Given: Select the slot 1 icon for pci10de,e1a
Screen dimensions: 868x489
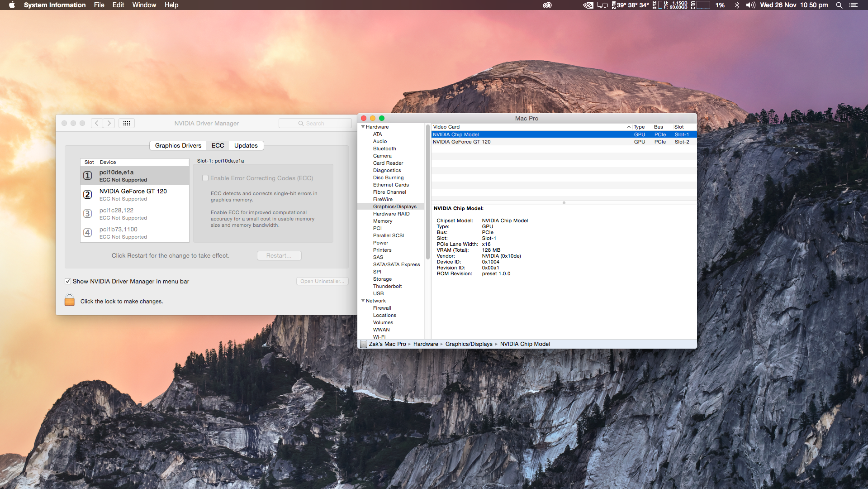Looking at the screenshot, I should point(88,176).
